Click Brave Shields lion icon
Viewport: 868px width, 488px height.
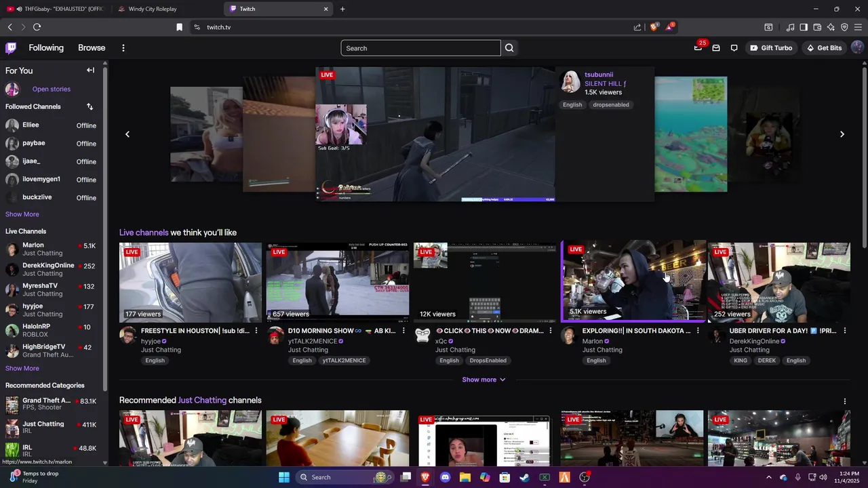pos(654,27)
